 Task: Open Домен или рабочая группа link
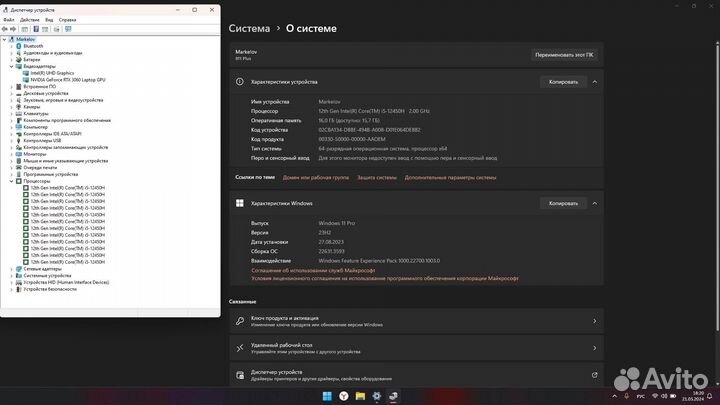click(316, 177)
